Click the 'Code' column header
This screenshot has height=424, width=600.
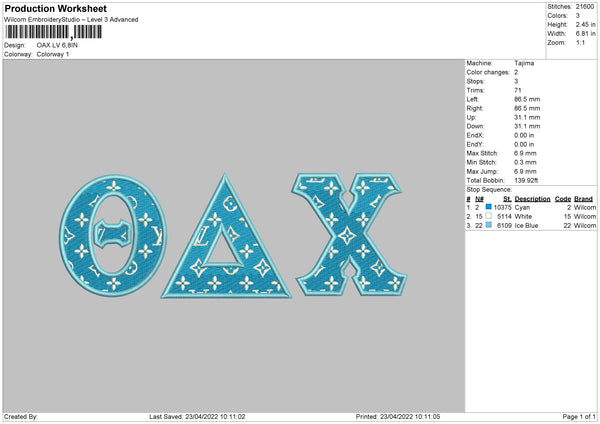pyautogui.click(x=563, y=199)
